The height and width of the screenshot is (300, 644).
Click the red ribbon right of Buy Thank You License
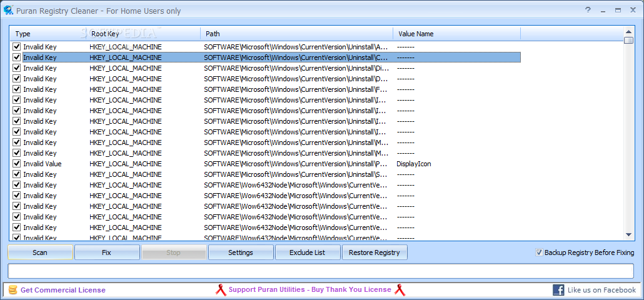(x=400, y=290)
